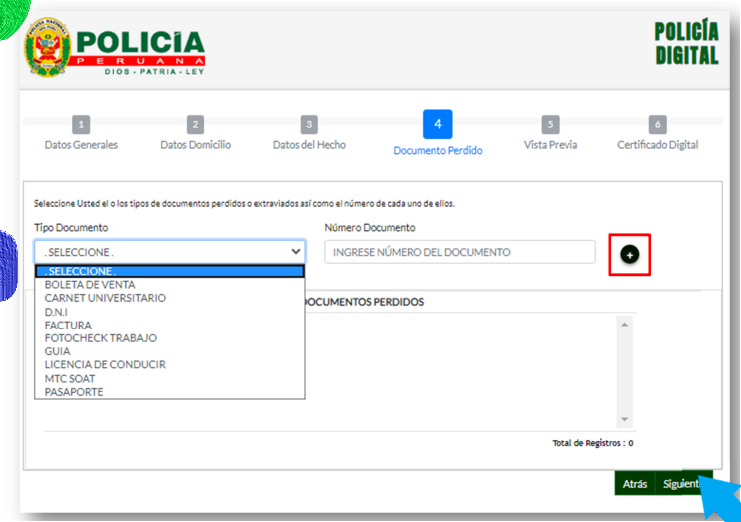Pick MTC SOAT from the list
The height and width of the screenshot is (522, 741).
click(70, 378)
